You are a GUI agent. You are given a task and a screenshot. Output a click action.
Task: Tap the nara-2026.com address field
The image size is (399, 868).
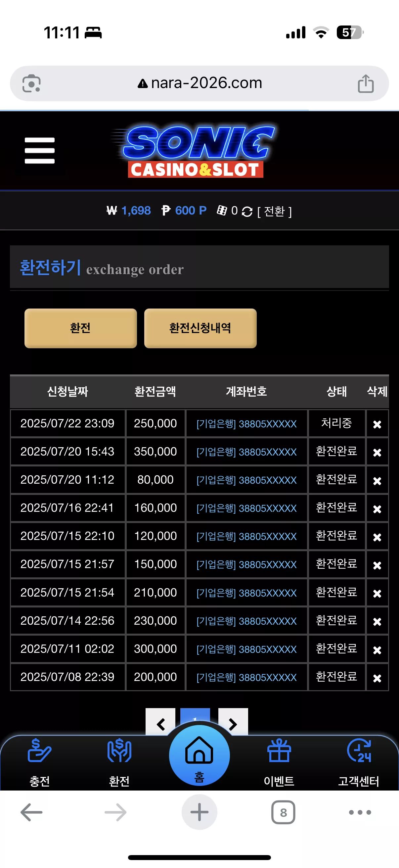tap(199, 83)
